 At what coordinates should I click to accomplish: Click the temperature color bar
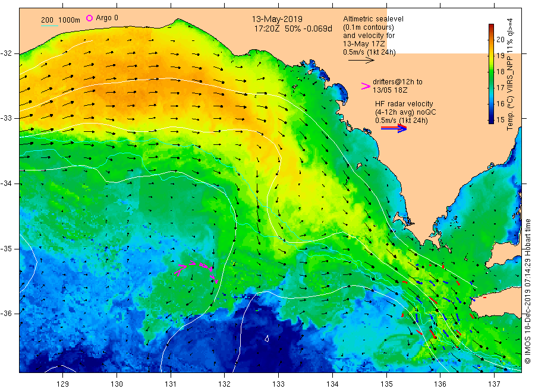(491, 74)
